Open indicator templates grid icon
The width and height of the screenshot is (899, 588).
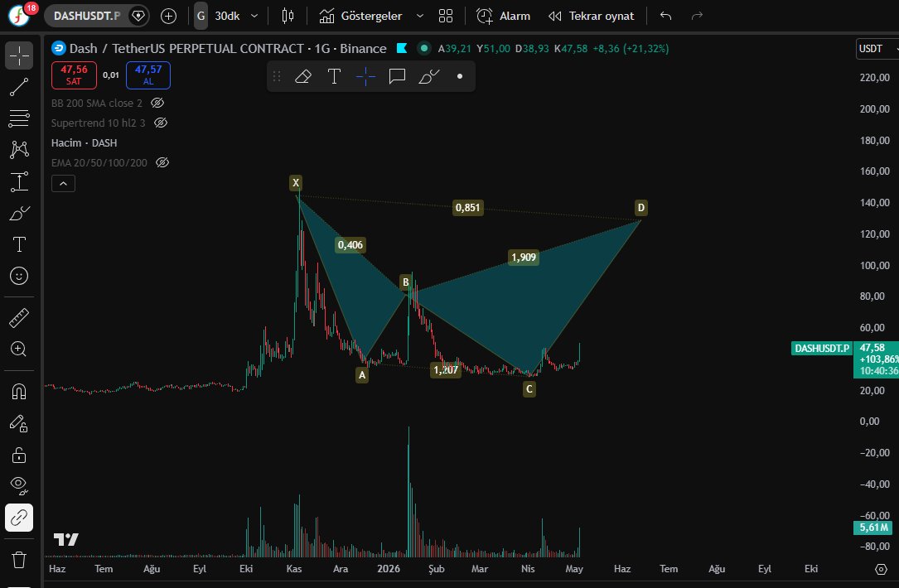click(446, 16)
